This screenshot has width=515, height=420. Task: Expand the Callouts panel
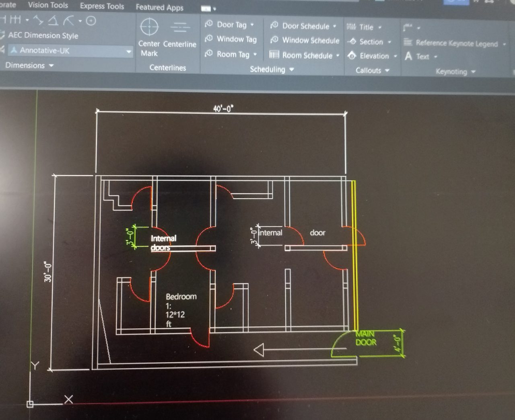point(387,71)
